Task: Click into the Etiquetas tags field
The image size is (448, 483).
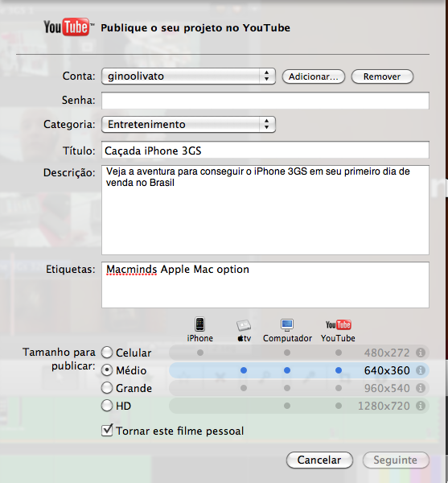Action: coord(265,285)
